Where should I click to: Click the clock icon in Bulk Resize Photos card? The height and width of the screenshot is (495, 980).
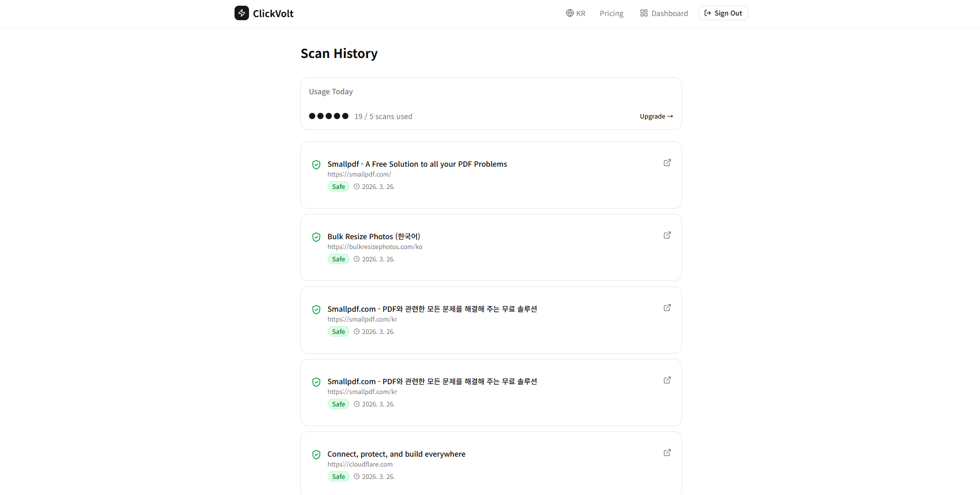click(x=357, y=259)
